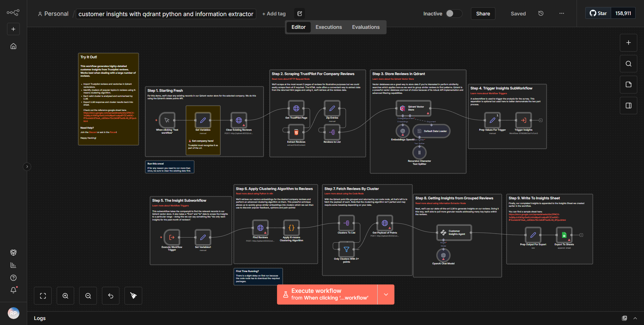Click the plus icon in left sidebar
The height and width of the screenshot is (325, 644).
click(13, 29)
